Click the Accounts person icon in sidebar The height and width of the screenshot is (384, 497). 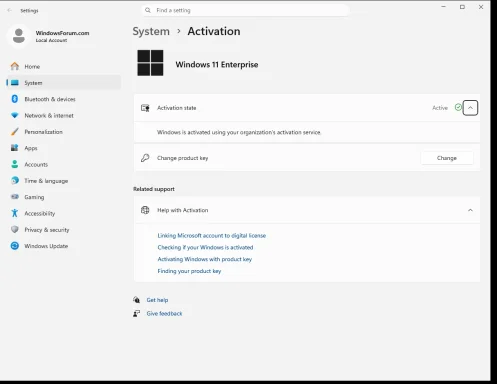(15, 164)
